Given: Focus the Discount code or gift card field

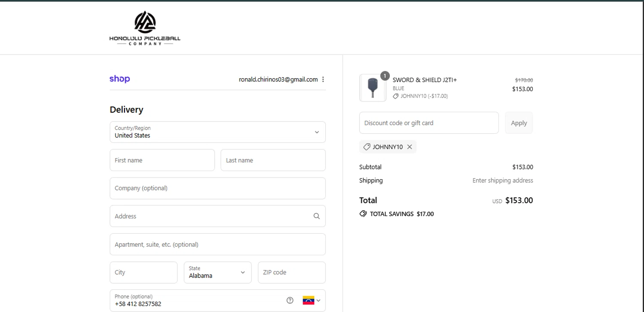Looking at the screenshot, I should pyautogui.click(x=429, y=123).
